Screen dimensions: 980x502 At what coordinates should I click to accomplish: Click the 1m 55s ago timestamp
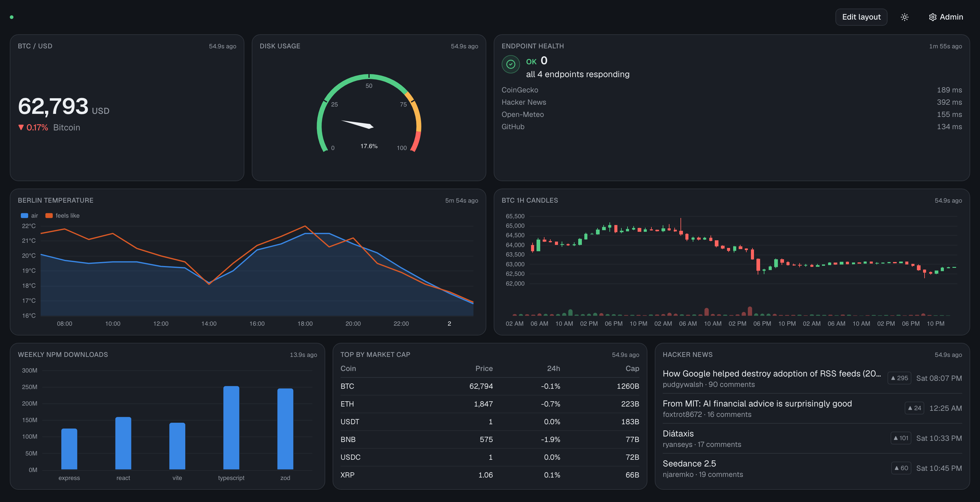(x=945, y=47)
